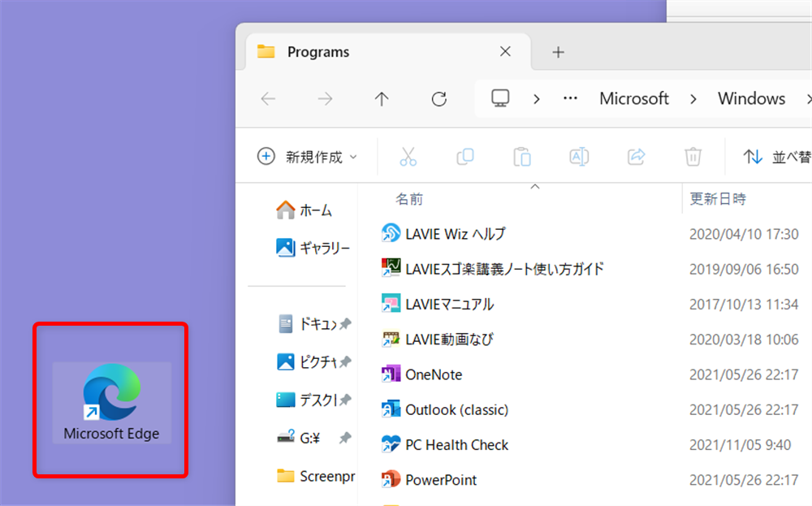The image size is (812, 506).
Task: Unpin デスクトップ from the sidebar
Action: click(x=344, y=400)
